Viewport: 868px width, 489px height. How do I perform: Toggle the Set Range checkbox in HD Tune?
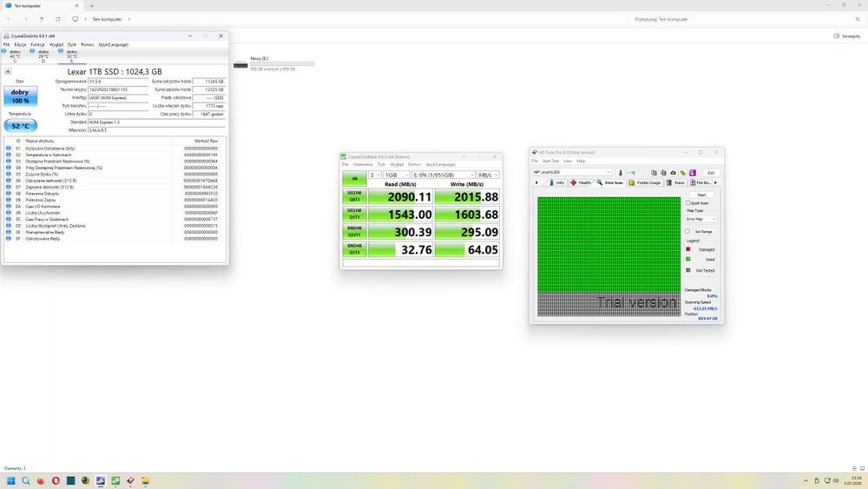[687, 232]
